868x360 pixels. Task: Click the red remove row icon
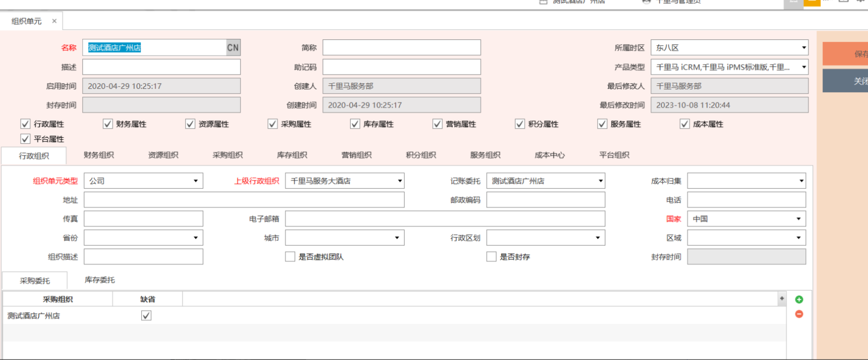tap(799, 314)
